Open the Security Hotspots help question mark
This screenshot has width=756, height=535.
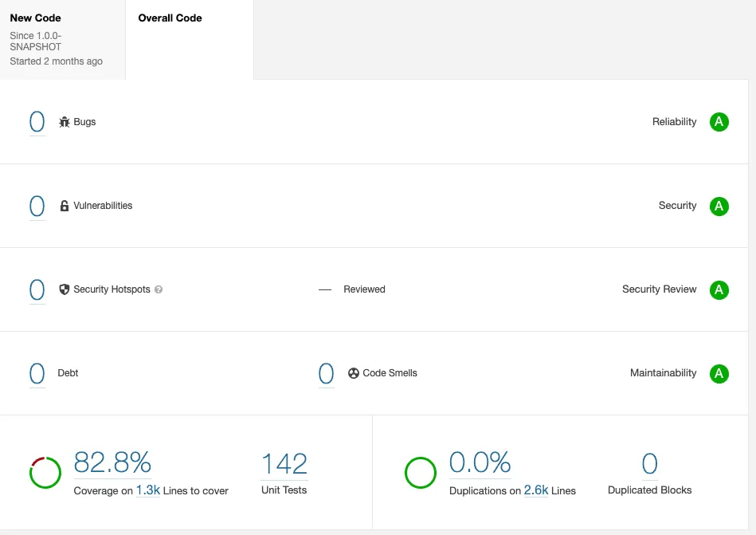[159, 289]
